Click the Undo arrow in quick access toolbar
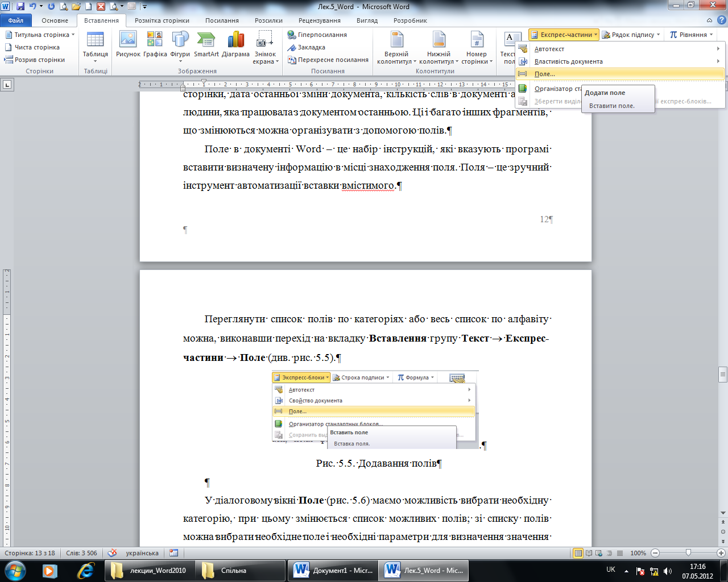The width and height of the screenshot is (728, 582). pos(32,7)
